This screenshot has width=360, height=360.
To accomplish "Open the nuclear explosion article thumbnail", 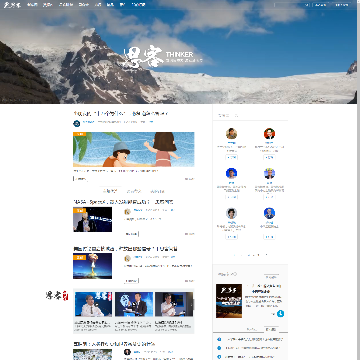I will [93, 266].
